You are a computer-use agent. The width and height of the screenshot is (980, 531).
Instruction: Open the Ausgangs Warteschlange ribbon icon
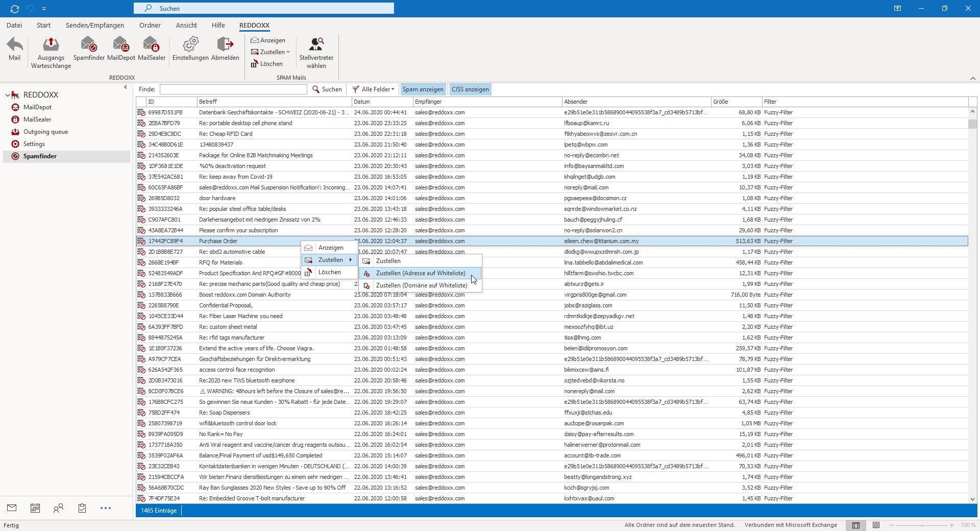[x=51, y=53]
